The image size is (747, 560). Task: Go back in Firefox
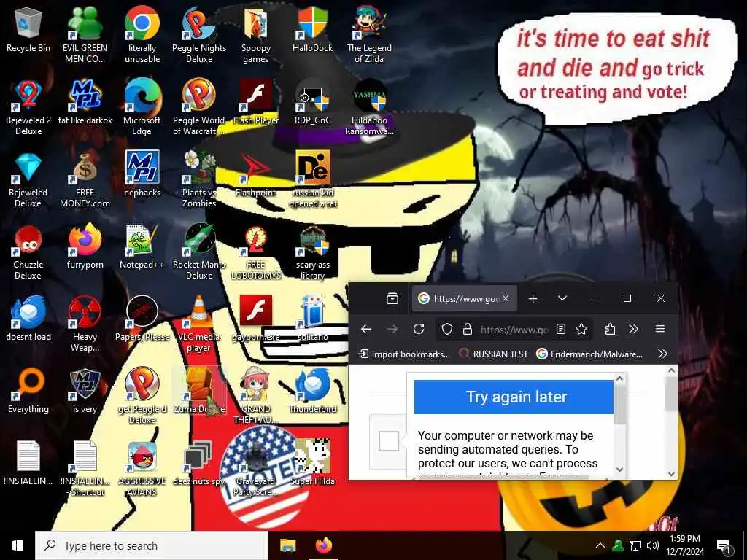click(366, 329)
